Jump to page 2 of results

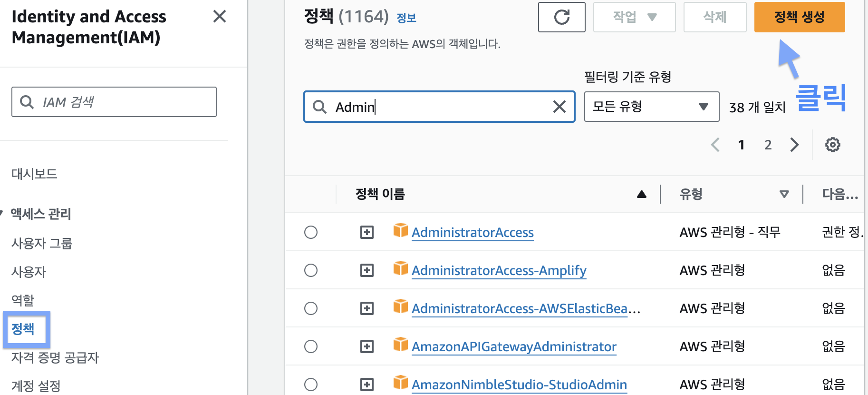[x=768, y=145]
